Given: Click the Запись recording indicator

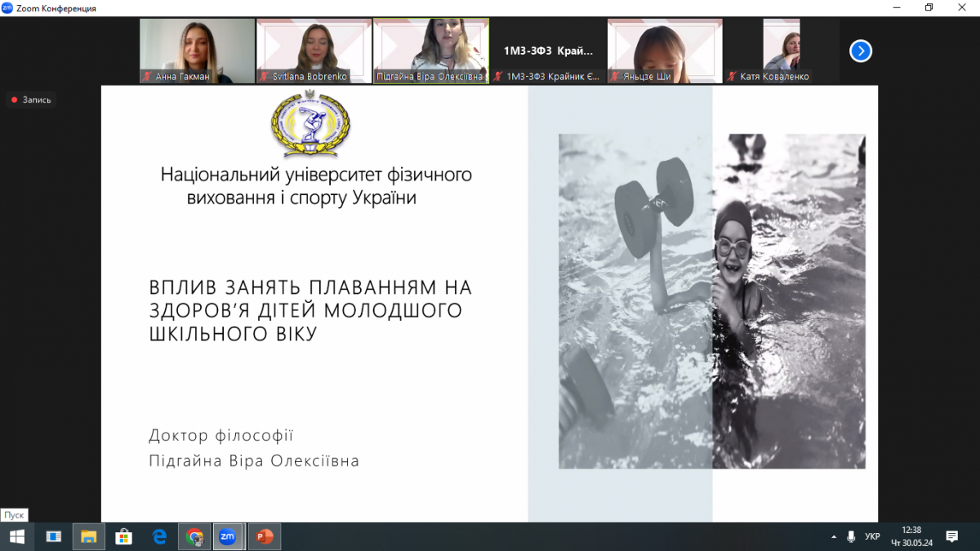Looking at the screenshot, I should coord(31,100).
